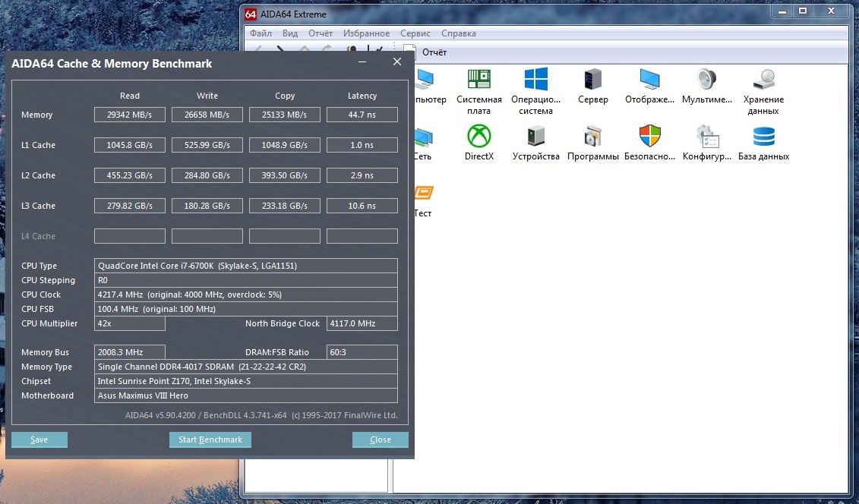Open the Сервис menu

pyautogui.click(x=415, y=33)
